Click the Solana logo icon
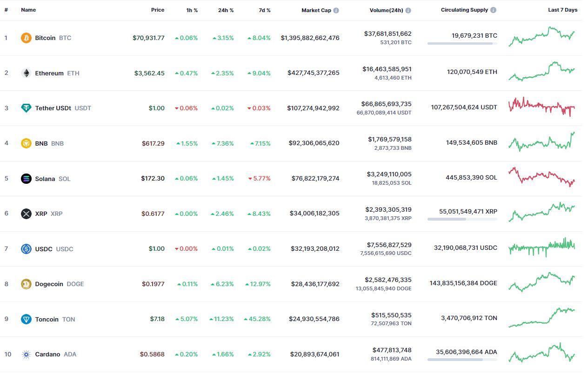Viewport: 588px width, 375px height. (x=27, y=179)
